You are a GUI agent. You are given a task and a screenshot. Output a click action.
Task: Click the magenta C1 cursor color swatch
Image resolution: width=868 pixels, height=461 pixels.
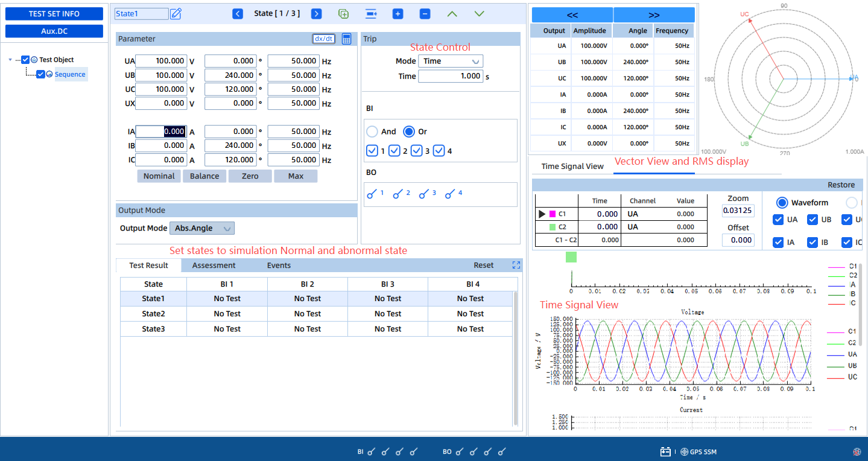click(x=553, y=214)
